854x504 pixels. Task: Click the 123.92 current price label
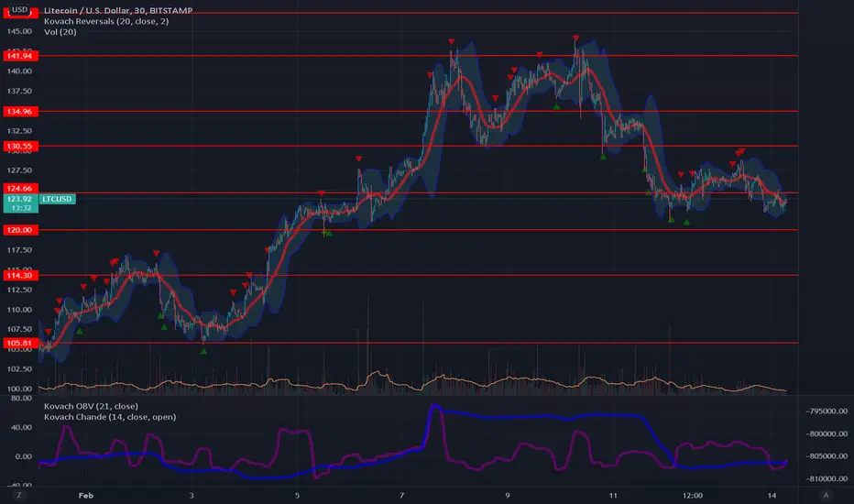point(19,199)
